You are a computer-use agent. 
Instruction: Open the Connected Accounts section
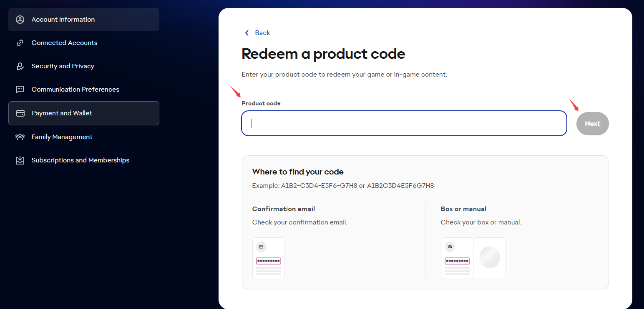pos(84,43)
